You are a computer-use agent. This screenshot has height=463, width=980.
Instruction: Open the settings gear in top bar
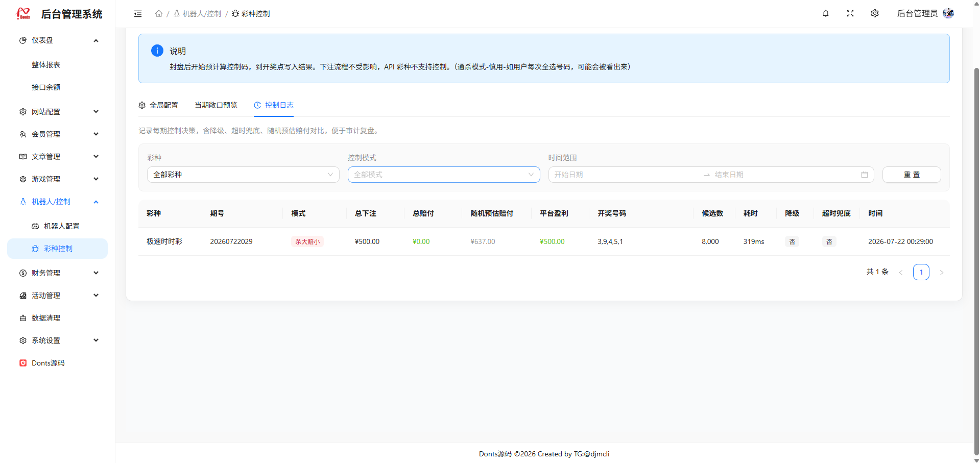click(x=875, y=13)
